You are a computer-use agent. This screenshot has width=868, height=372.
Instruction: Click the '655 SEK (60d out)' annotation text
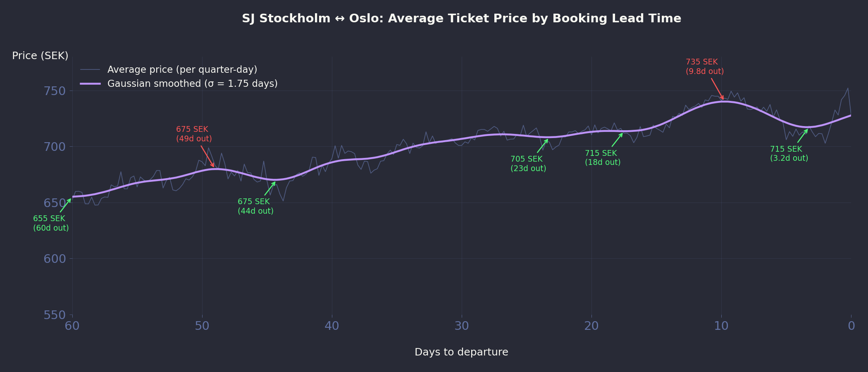[51, 223]
